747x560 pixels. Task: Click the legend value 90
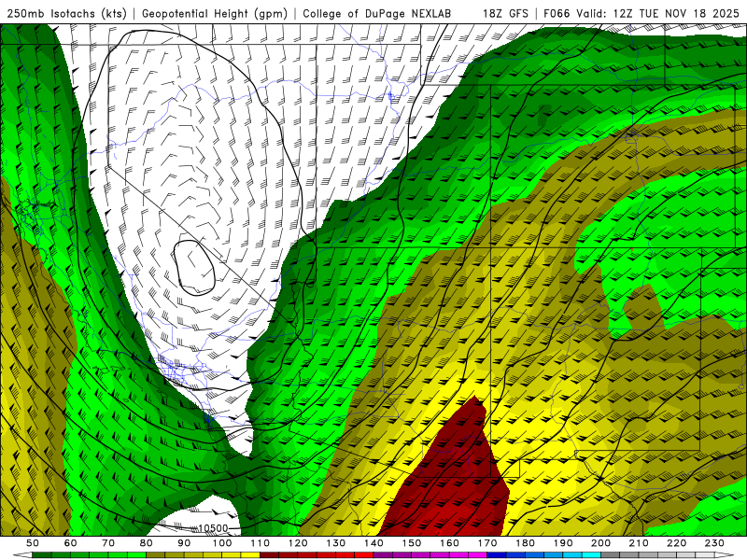[184, 543]
